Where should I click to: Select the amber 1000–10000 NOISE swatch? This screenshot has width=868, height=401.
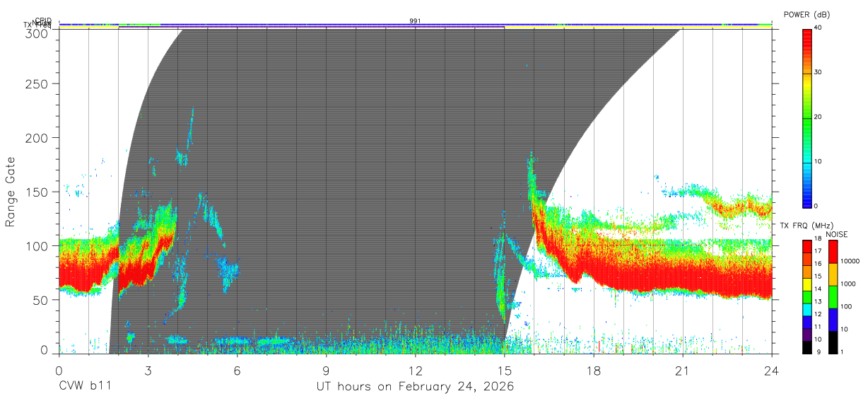pyautogui.click(x=833, y=274)
